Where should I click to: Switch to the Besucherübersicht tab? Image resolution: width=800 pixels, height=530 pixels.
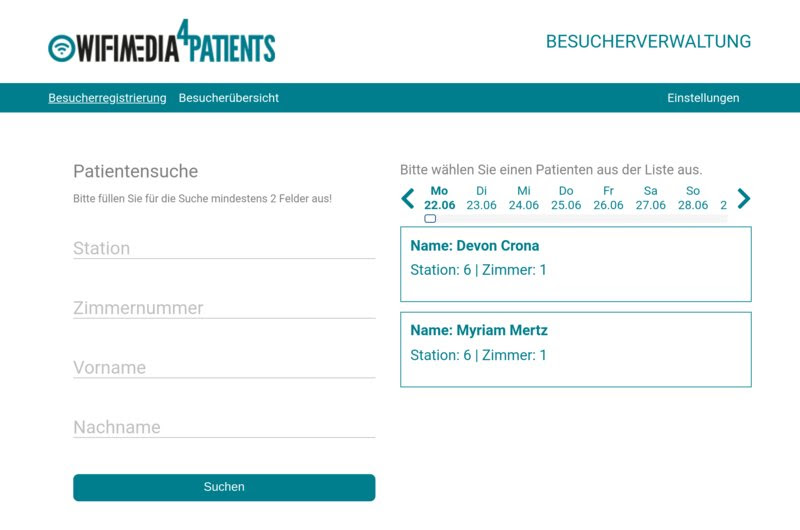click(229, 98)
